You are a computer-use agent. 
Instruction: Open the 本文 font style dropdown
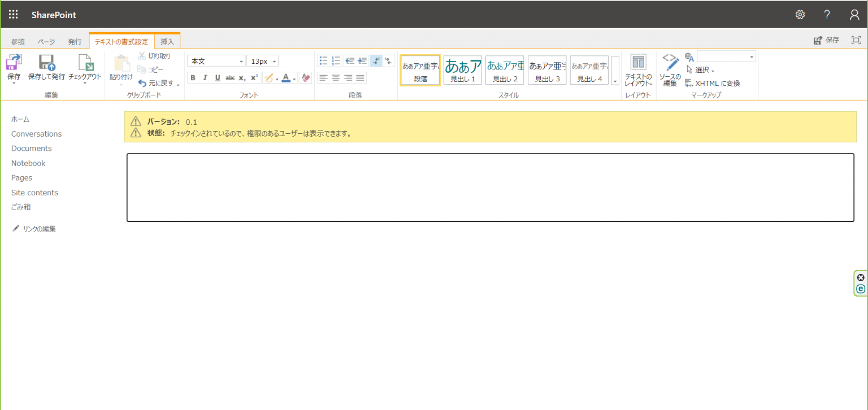pyautogui.click(x=241, y=60)
